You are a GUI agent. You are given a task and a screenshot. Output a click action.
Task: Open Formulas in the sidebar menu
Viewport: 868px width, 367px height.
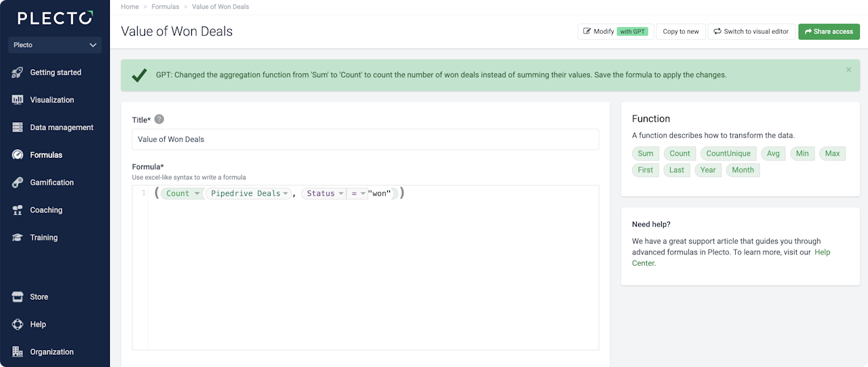45,155
